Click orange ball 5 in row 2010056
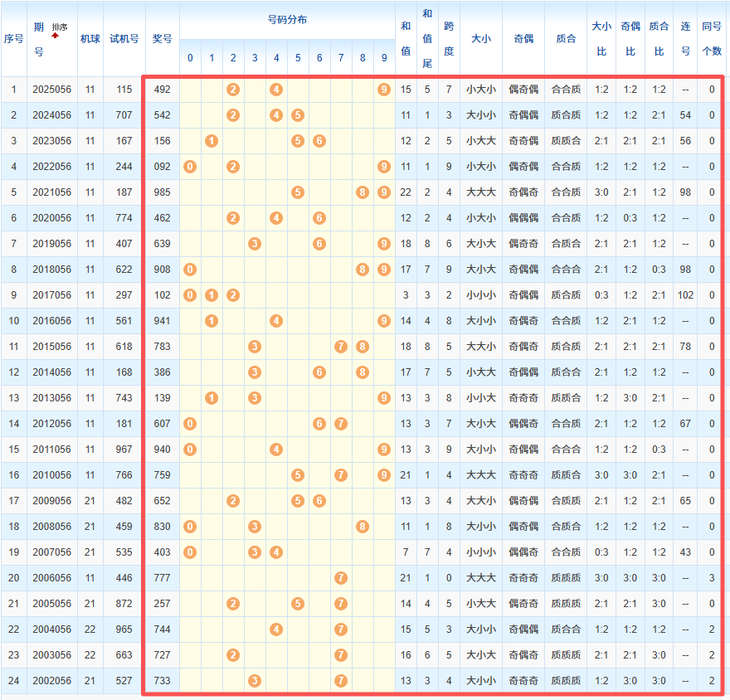The width and height of the screenshot is (730, 700). coord(298,475)
